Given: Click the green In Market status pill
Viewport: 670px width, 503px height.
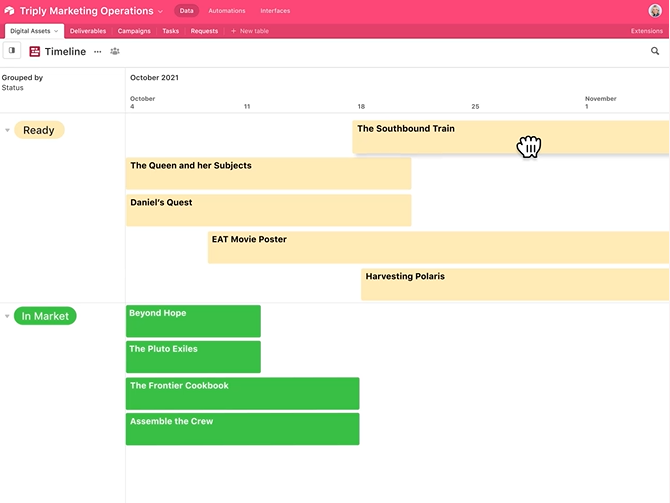Looking at the screenshot, I should click(x=45, y=316).
